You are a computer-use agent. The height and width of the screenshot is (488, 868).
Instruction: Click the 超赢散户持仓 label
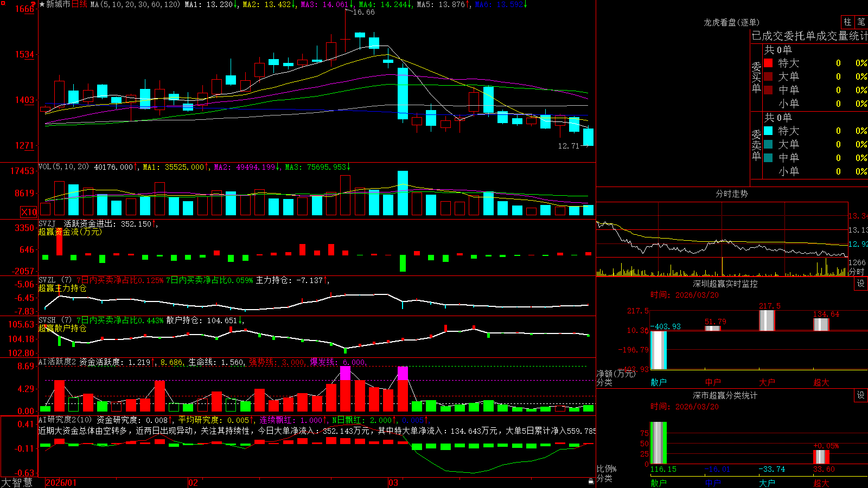(62, 328)
